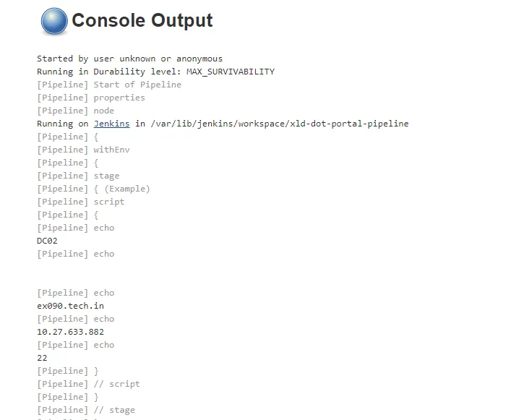Viewport: 511px width, 420px height.
Task: Click the '[Pipeline] script' log line
Action: 80,202
